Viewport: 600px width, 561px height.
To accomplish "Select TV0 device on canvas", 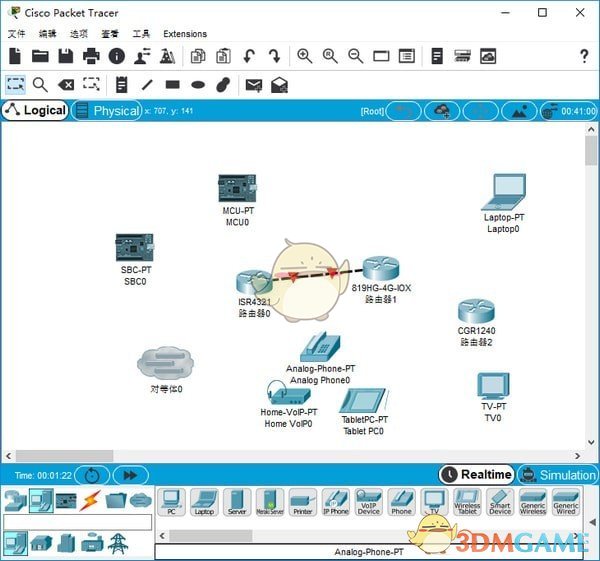I will click(494, 387).
